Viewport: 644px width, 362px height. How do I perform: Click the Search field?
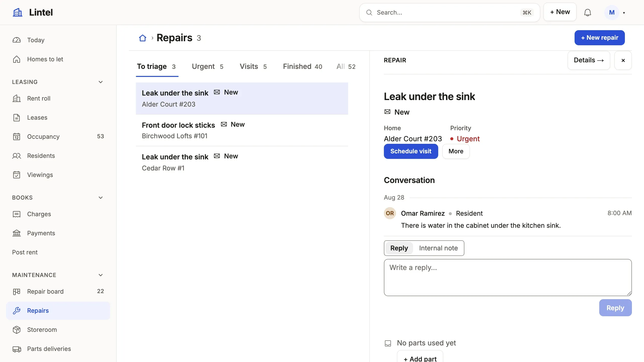click(450, 13)
